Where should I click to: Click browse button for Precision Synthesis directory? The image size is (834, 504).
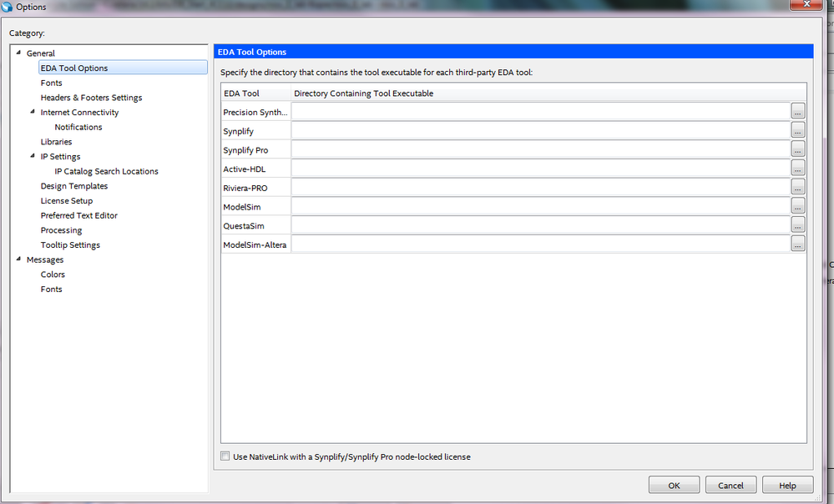[798, 111]
